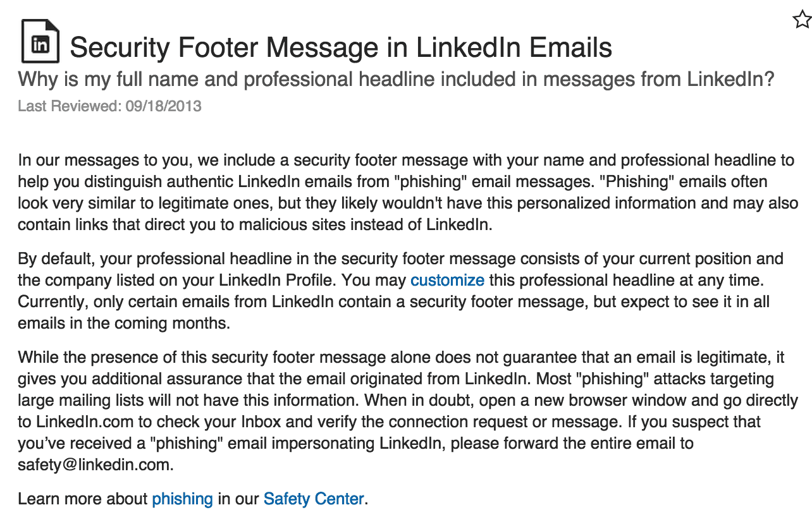812x517 pixels.
Task: Click the safety@linkedin.com email address text
Action: point(94,465)
